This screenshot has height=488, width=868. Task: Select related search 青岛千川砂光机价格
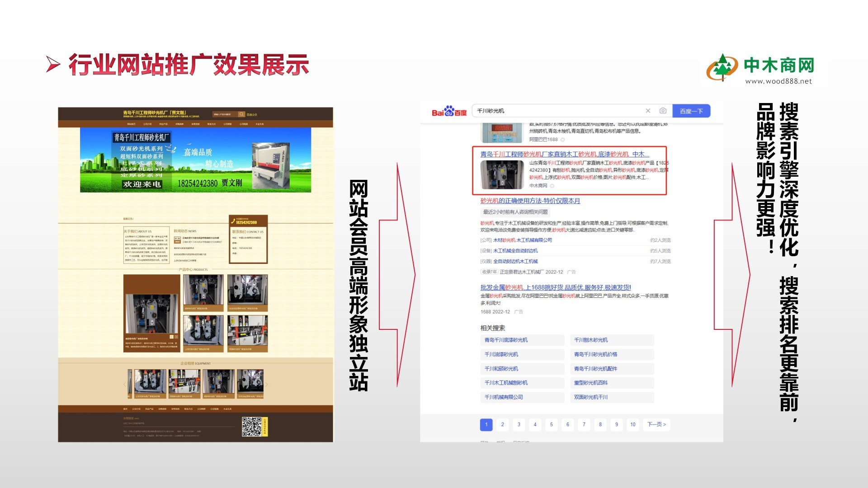612,354
